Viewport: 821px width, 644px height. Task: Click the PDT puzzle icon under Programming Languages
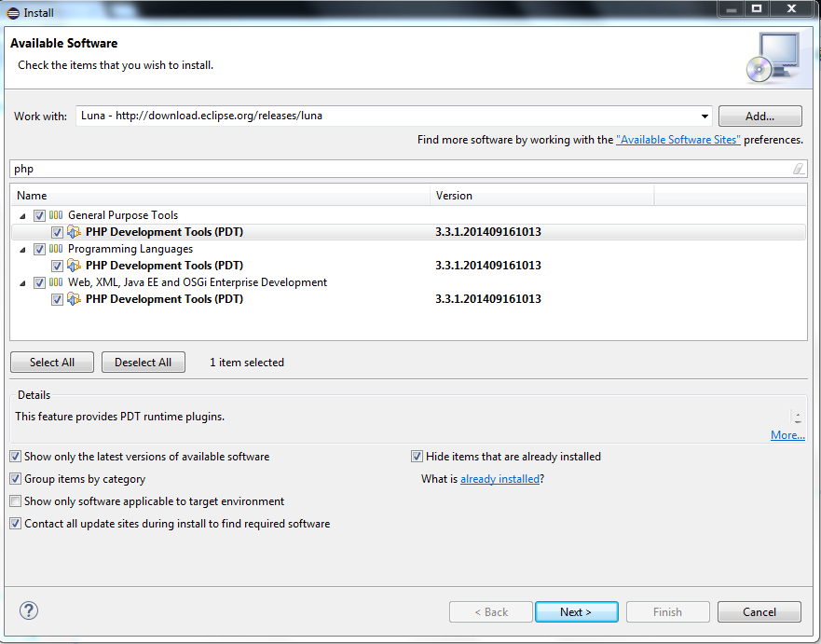coord(74,265)
